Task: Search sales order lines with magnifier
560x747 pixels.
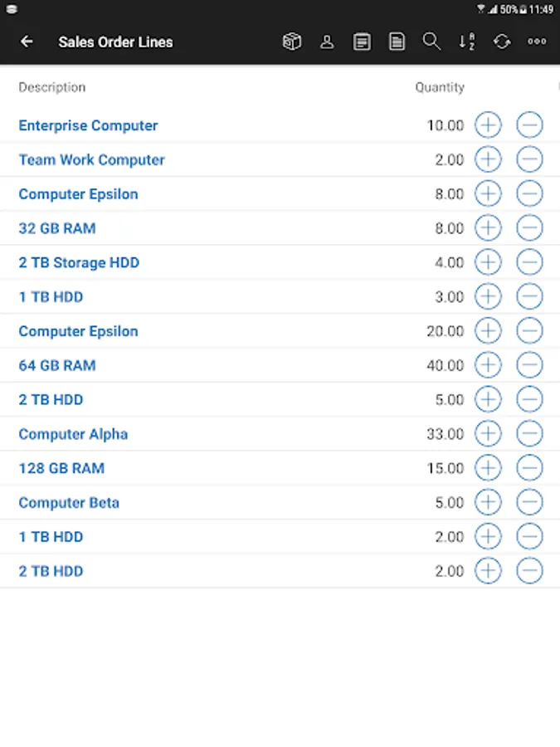Action: [x=431, y=41]
